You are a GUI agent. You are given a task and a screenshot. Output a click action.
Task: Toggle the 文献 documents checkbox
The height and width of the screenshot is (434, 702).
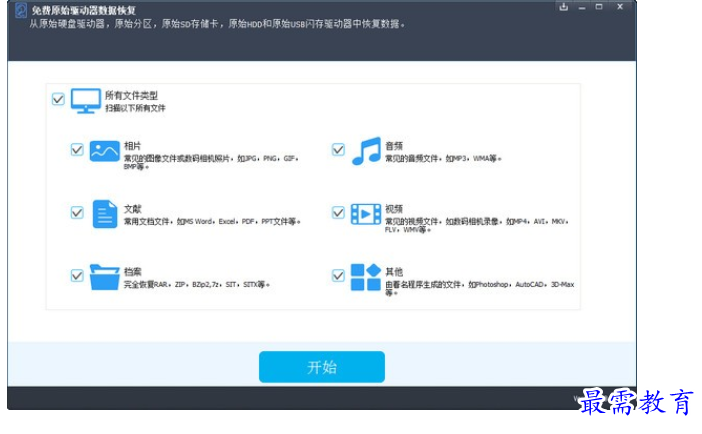77,212
